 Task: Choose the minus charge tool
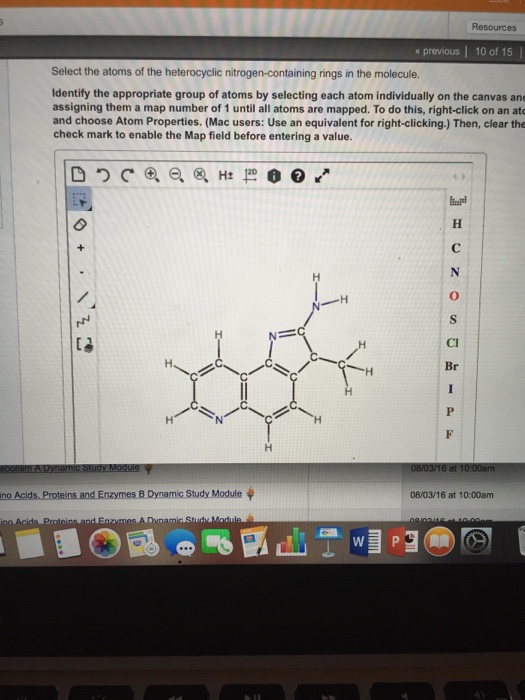pos(81,272)
